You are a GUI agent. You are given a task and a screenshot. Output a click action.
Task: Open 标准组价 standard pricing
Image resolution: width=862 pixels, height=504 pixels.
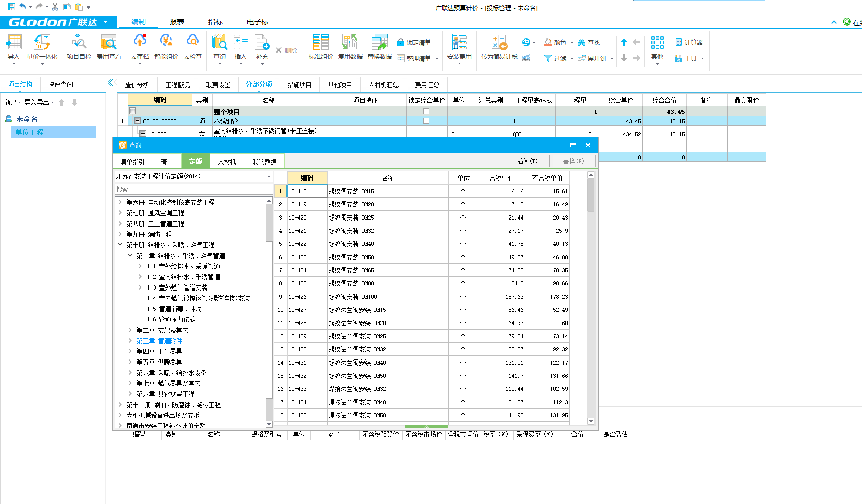[x=320, y=43]
